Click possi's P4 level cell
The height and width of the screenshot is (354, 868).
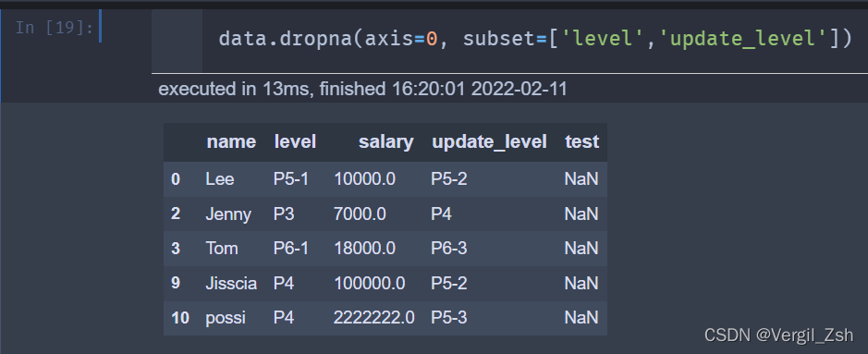pyautogui.click(x=284, y=318)
